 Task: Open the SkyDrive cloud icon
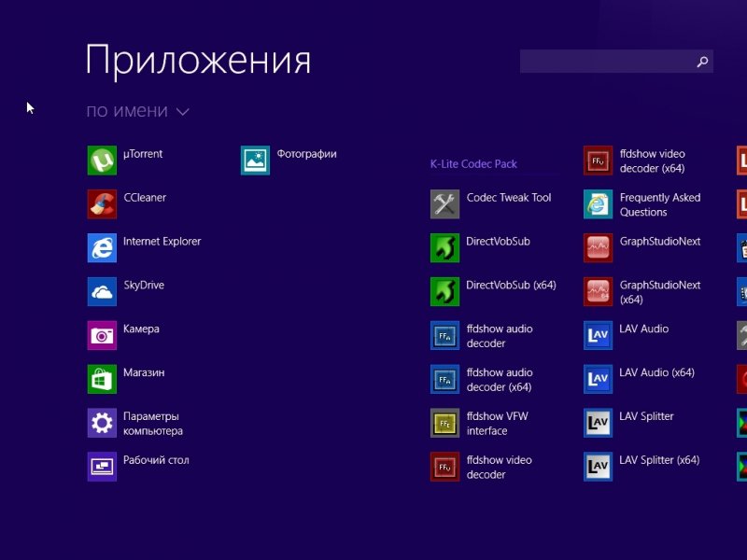pos(102,291)
